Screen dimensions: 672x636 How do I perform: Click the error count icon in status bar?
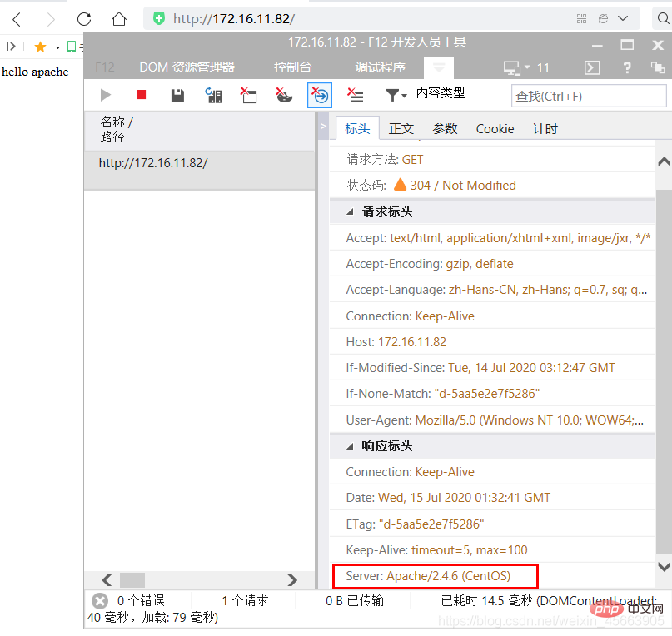pos(100,600)
